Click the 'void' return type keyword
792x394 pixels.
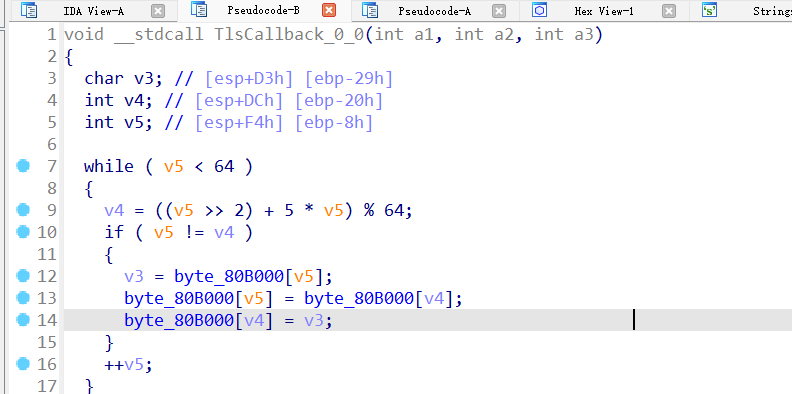84,35
